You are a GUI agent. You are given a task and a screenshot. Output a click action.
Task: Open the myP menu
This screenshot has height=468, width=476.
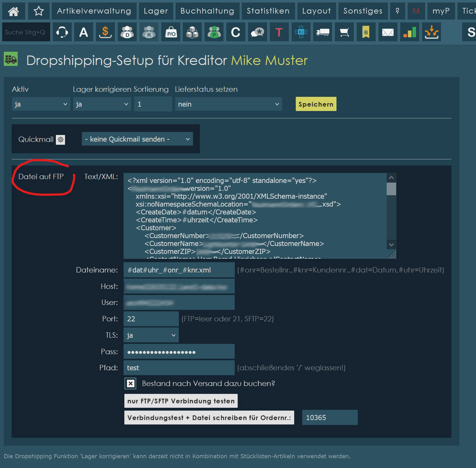pos(441,11)
